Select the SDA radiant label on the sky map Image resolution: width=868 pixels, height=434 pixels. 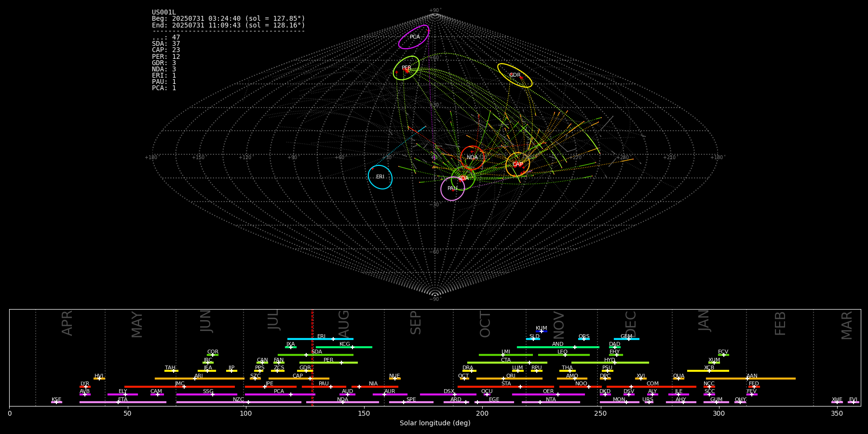click(463, 178)
